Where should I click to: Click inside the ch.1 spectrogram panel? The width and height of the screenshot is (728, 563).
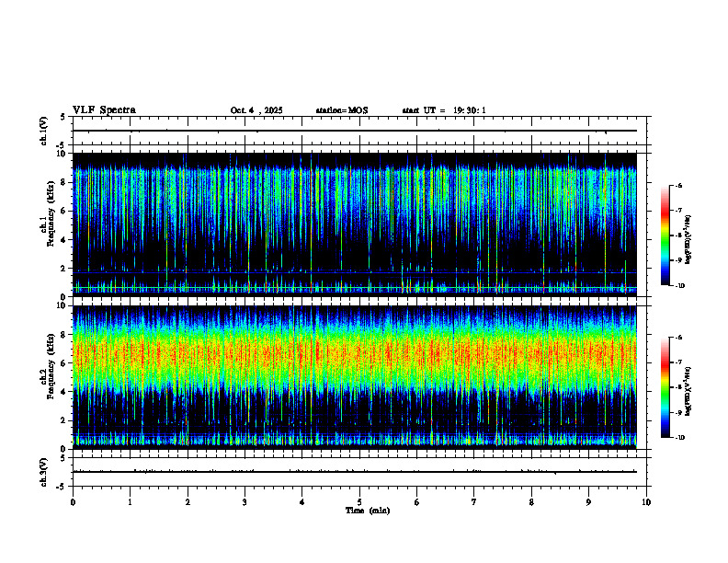pyautogui.click(x=355, y=224)
